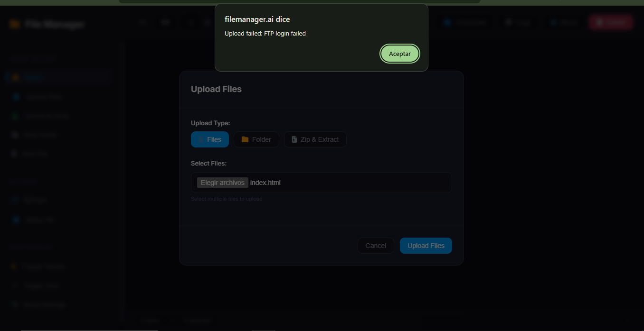Click the Copy button in top toolbar

(518, 22)
